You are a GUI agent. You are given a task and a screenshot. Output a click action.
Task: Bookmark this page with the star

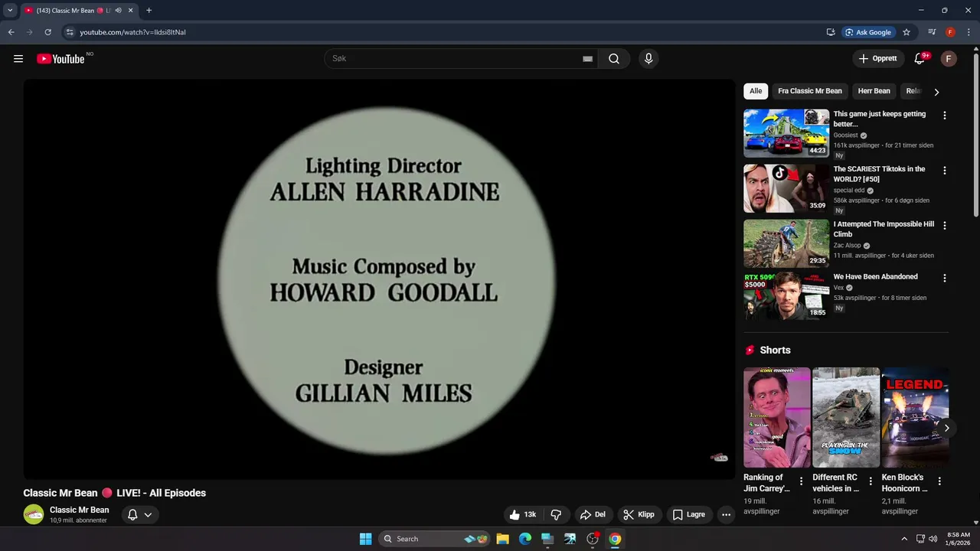click(x=906, y=32)
